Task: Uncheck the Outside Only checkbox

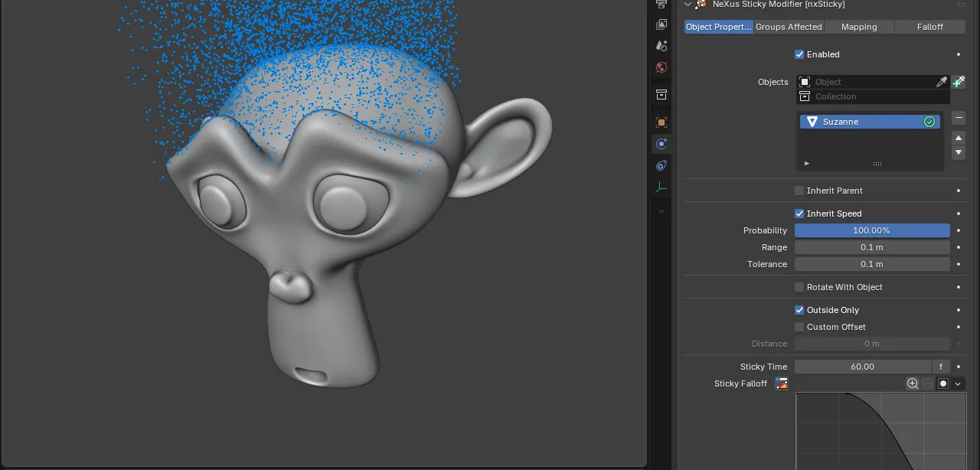Action: pos(799,310)
